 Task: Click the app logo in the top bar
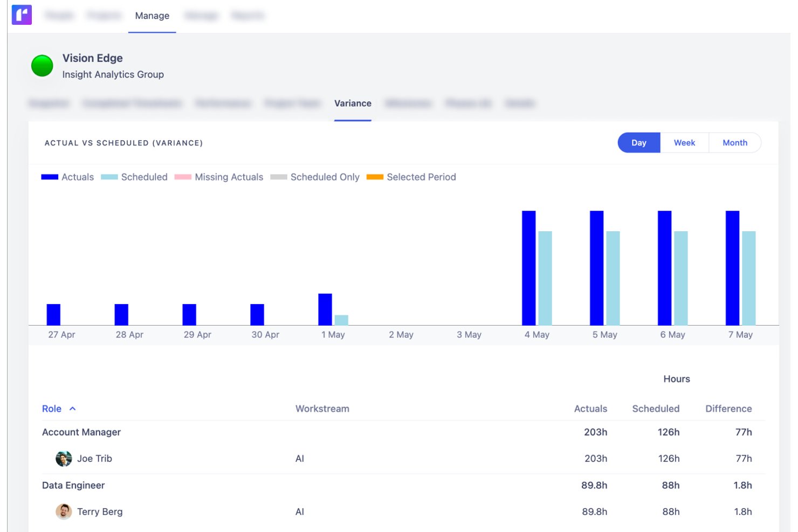tap(22, 15)
